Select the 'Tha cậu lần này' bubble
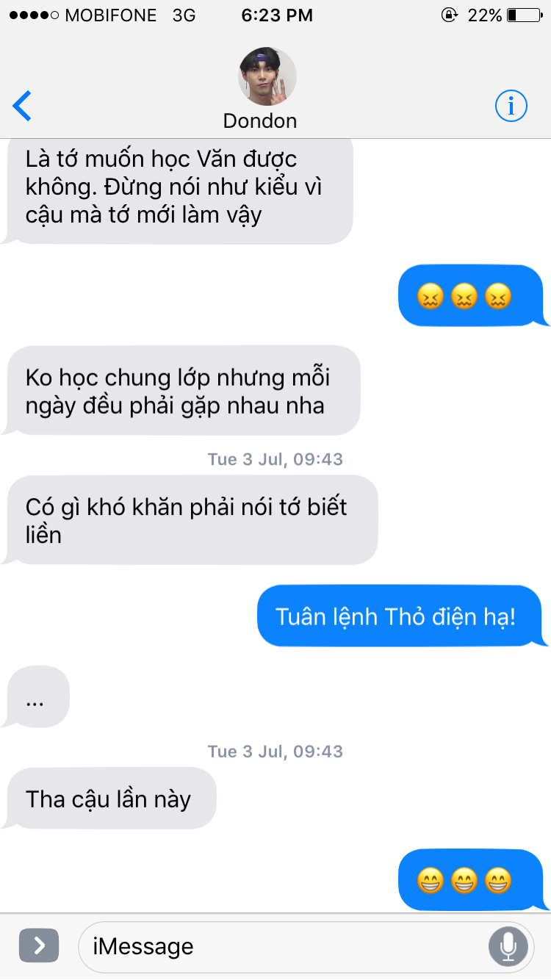 pyautogui.click(x=109, y=799)
